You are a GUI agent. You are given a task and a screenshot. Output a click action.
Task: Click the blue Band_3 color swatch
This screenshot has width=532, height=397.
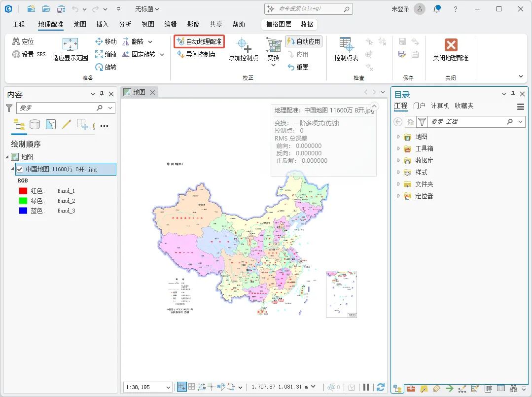tap(23, 211)
